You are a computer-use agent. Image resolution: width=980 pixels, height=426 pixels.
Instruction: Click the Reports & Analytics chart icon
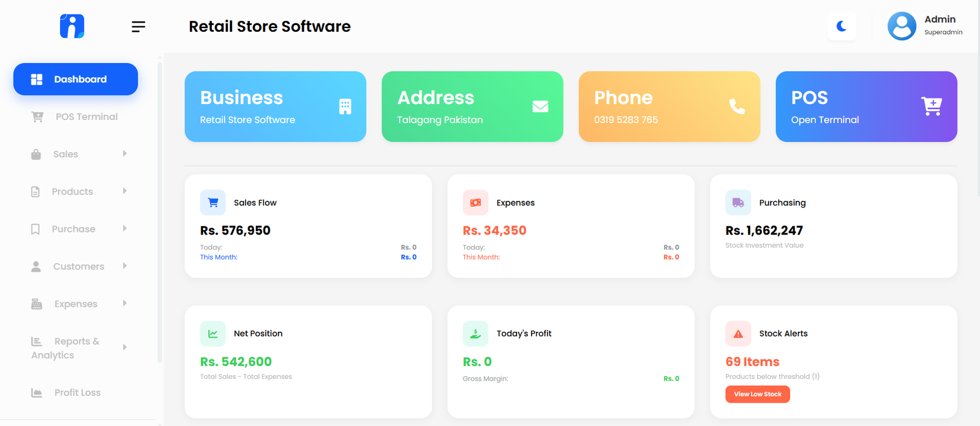pyautogui.click(x=37, y=342)
